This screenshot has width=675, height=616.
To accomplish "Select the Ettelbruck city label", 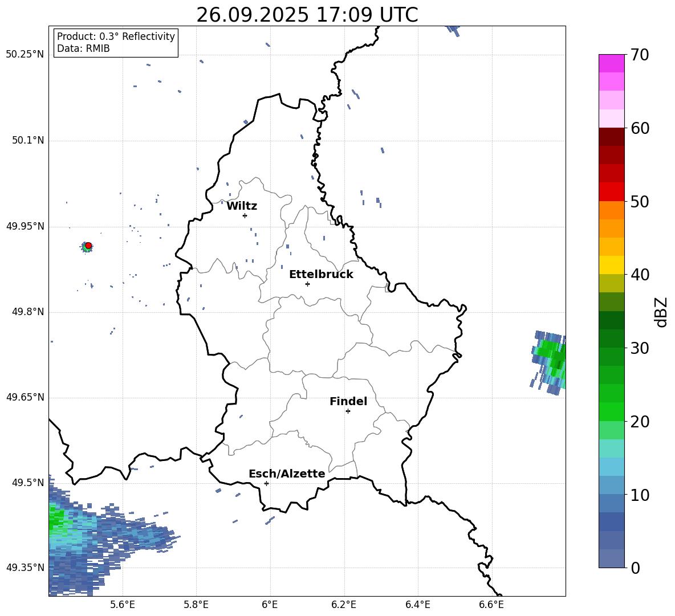I will [x=321, y=275].
